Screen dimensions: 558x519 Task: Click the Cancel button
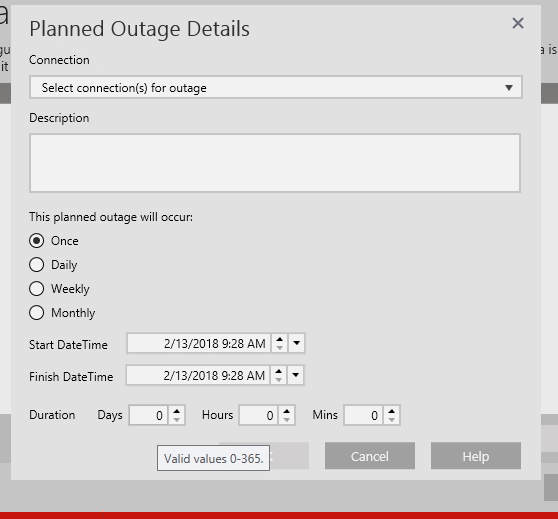(370, 456)
